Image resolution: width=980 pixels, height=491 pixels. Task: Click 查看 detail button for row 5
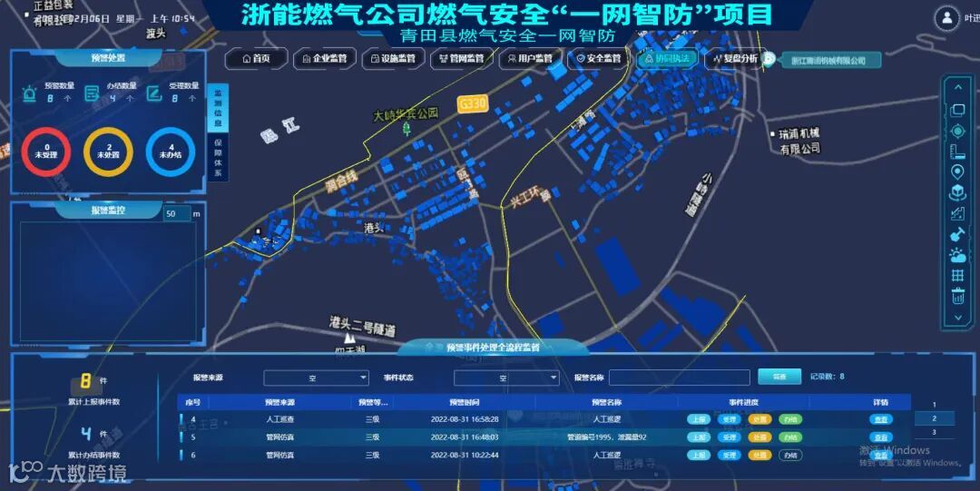click(x=880, y=437)
